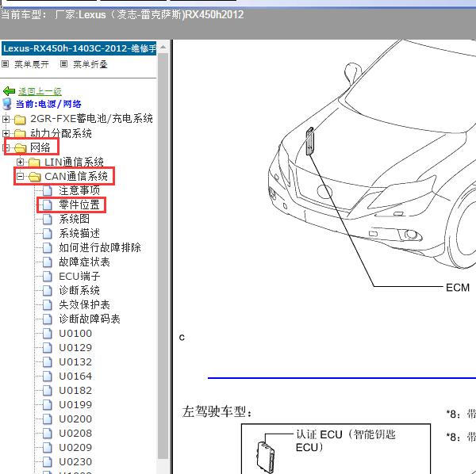
Task: Click the 菜单展开 button
Action: [x=32, y=64]
